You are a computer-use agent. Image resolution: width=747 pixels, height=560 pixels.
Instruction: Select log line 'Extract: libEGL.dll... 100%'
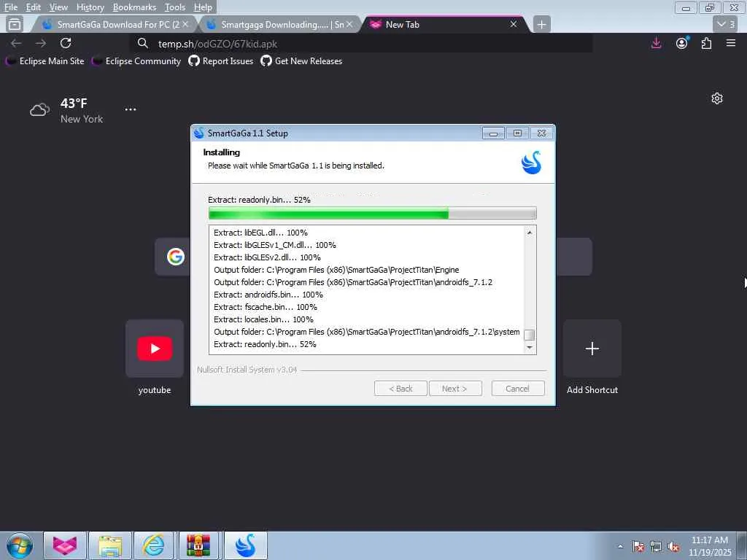[260, 233]
